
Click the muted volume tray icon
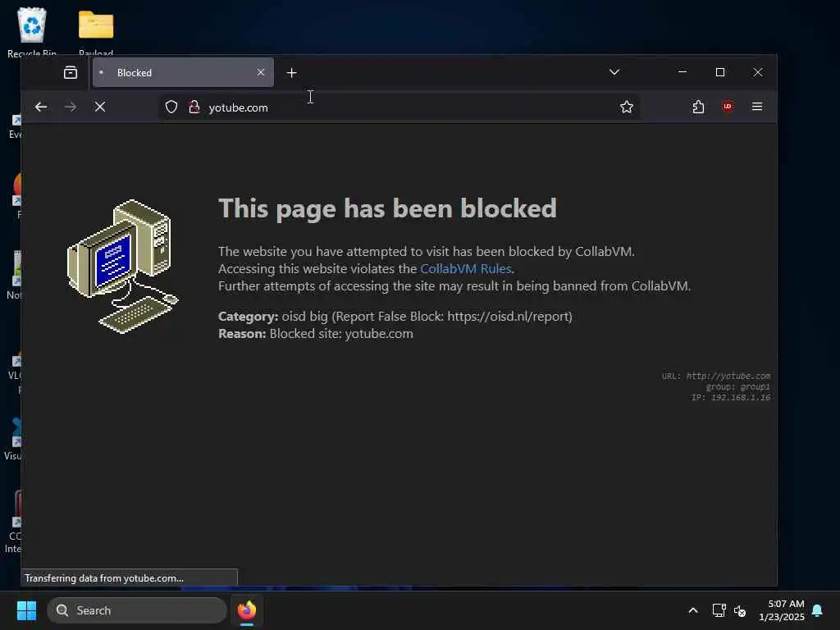(740, 610)
